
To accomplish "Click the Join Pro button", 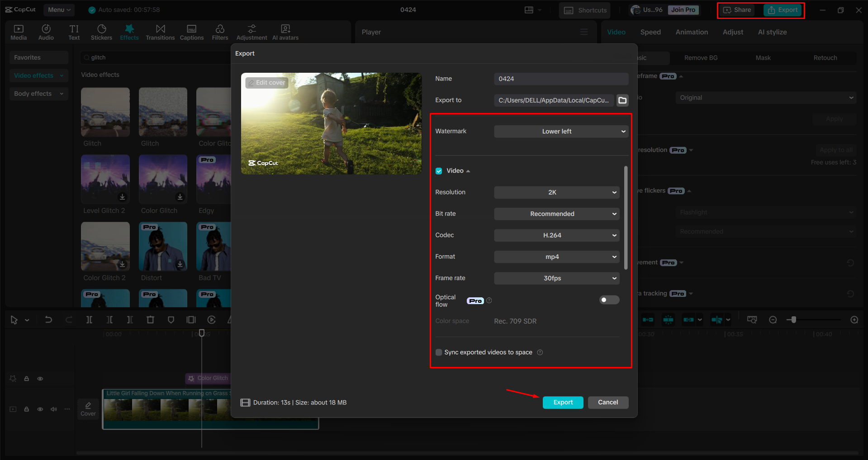I will [683, 10].
